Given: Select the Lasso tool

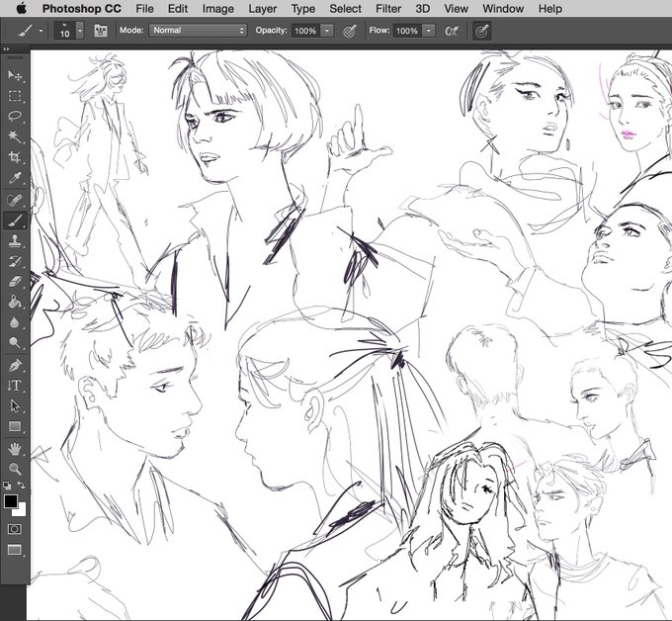Looking at the screenshot, I should [15, 117].
